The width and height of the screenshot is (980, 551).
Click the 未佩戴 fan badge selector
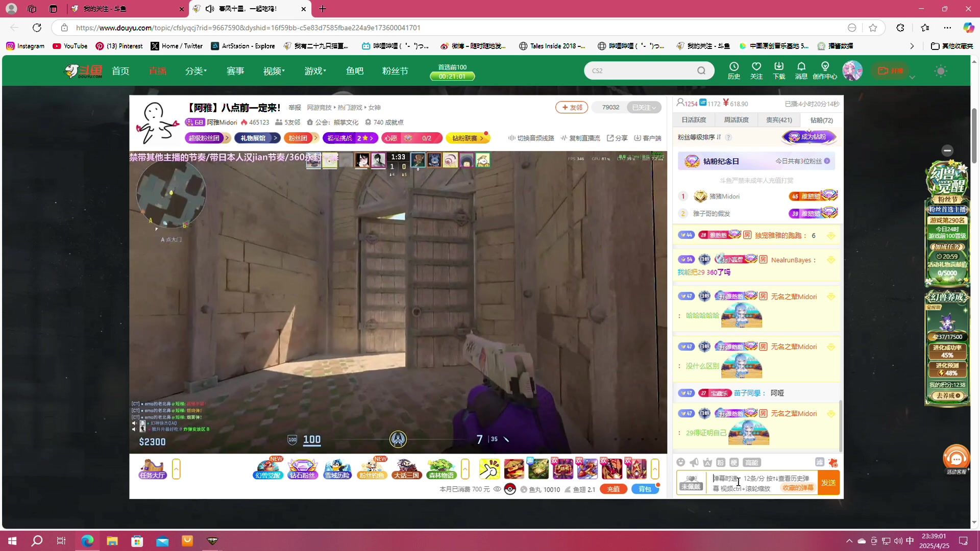click(691, 483)
